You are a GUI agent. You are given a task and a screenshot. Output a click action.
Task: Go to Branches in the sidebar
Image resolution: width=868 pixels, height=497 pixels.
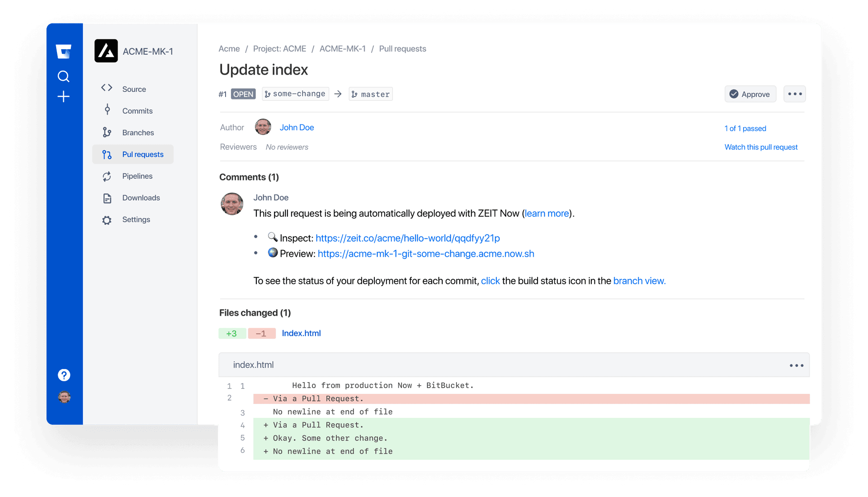[138, 133]
